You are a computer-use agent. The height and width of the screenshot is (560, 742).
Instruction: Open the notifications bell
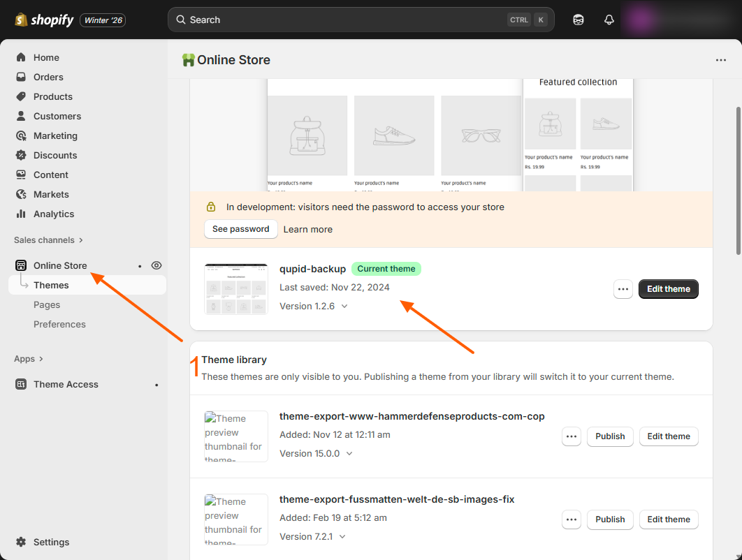point(609,20)
